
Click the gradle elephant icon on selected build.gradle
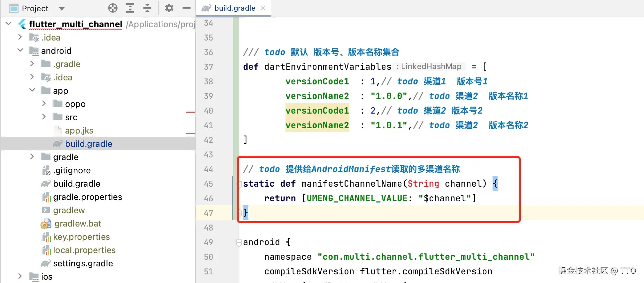(x=58, y=144)
